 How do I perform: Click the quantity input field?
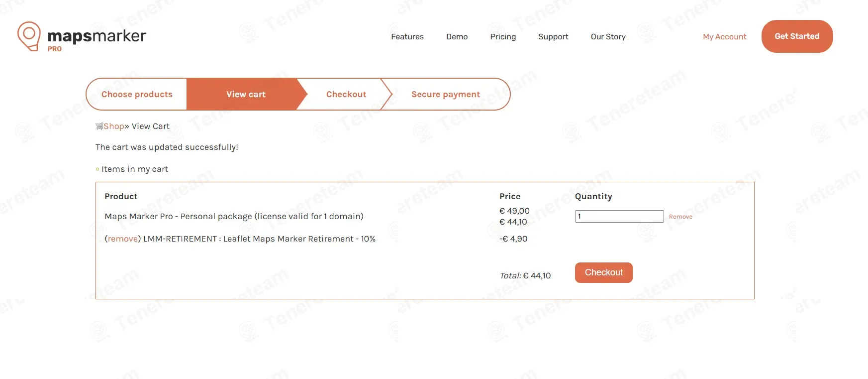(619, 216)
